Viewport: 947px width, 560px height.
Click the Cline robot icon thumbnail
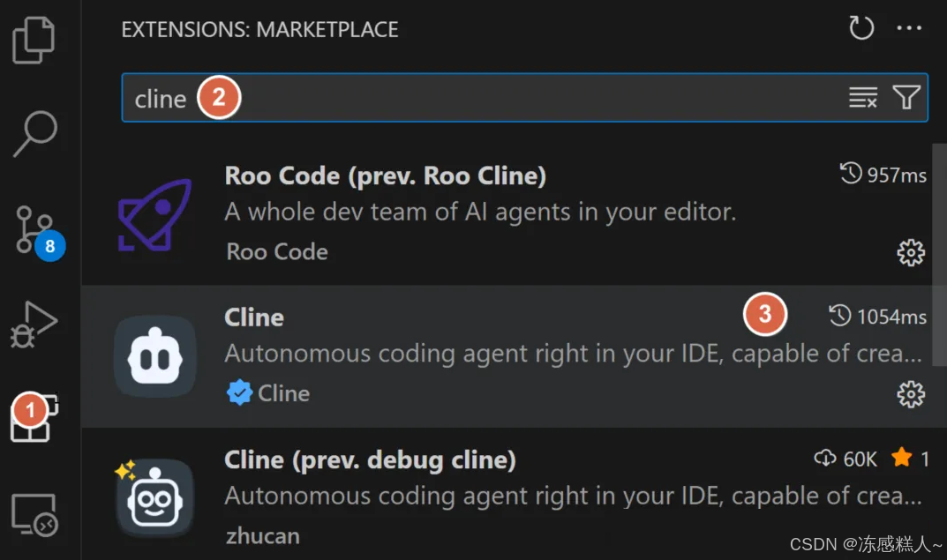155,356
